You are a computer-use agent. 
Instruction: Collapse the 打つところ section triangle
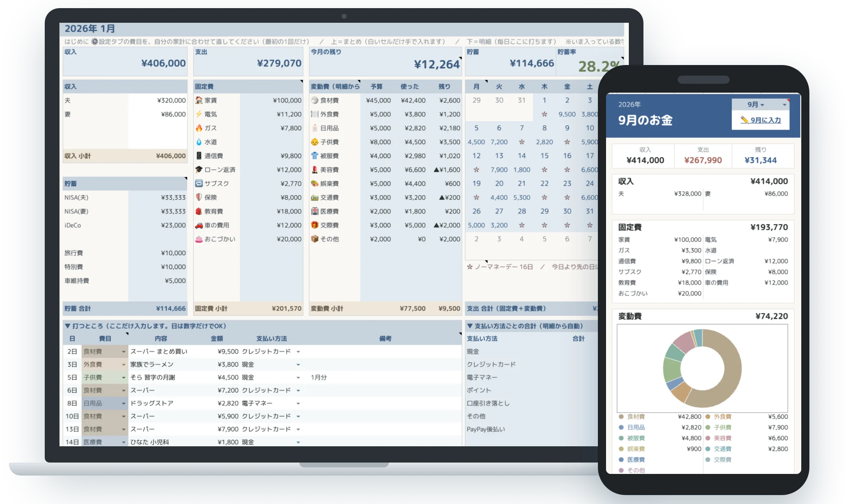tap(67, 326)
